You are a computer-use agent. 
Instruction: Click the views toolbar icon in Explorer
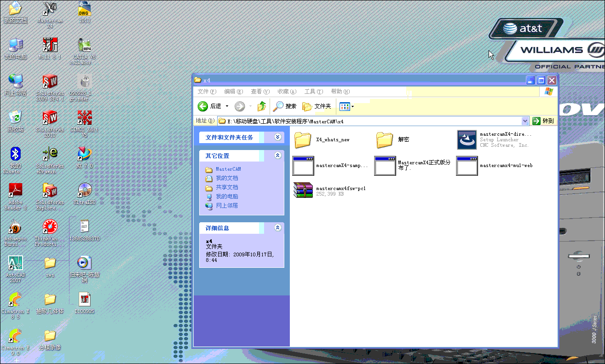point(345,106)
